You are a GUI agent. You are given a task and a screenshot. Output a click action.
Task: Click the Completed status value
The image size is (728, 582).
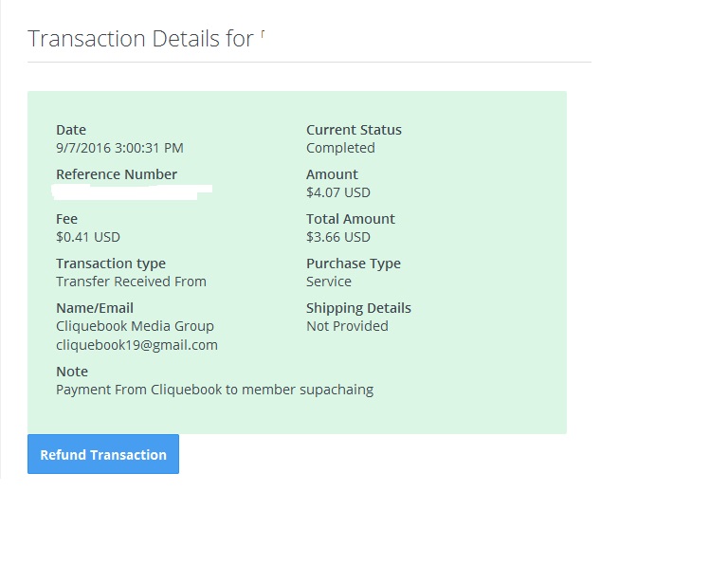coord(340,148)
